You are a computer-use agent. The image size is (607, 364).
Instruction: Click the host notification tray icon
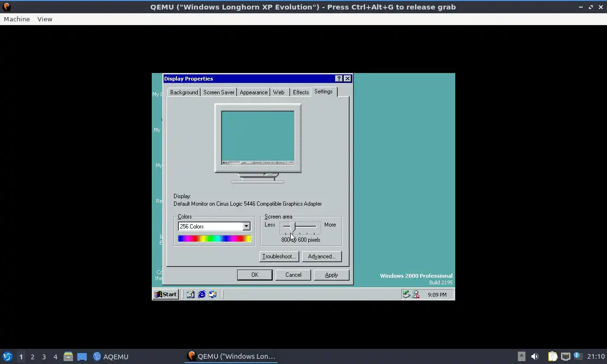point(577,356)
